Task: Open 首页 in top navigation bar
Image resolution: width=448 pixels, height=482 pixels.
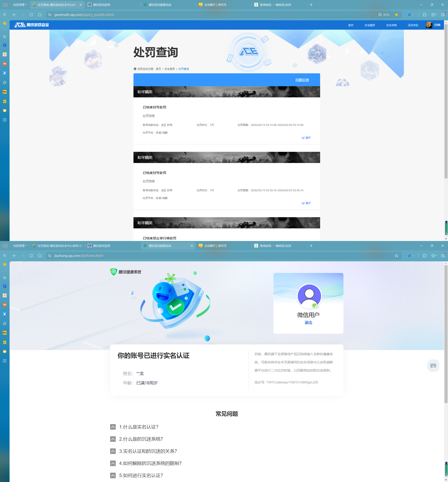Action: pos(351,25)
